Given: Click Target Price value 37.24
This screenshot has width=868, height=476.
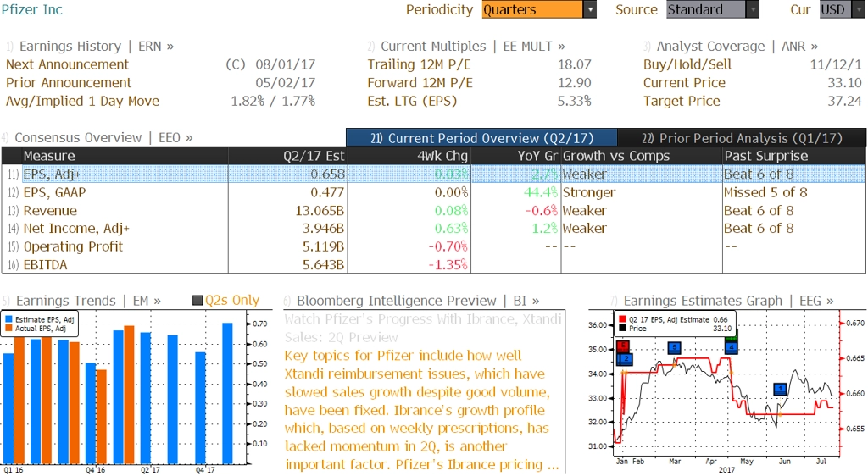Looking at the screenshot, I should click(844, 101).
